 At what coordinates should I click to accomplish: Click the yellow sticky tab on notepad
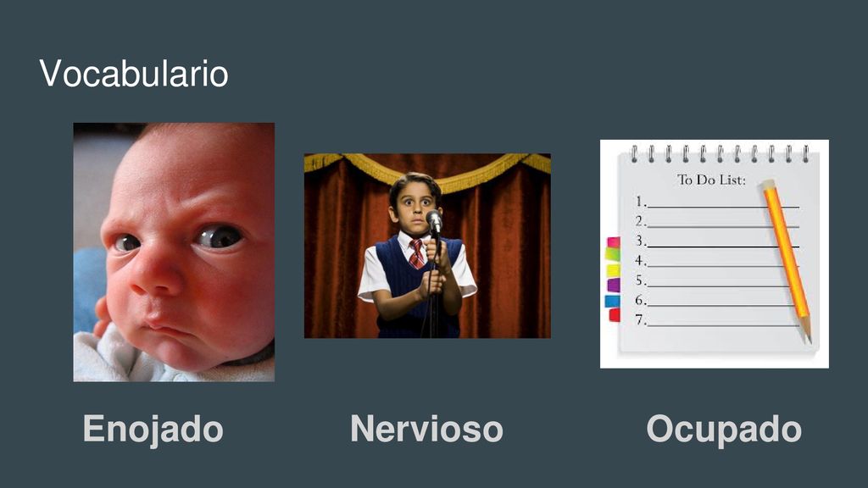coord(614,270)
